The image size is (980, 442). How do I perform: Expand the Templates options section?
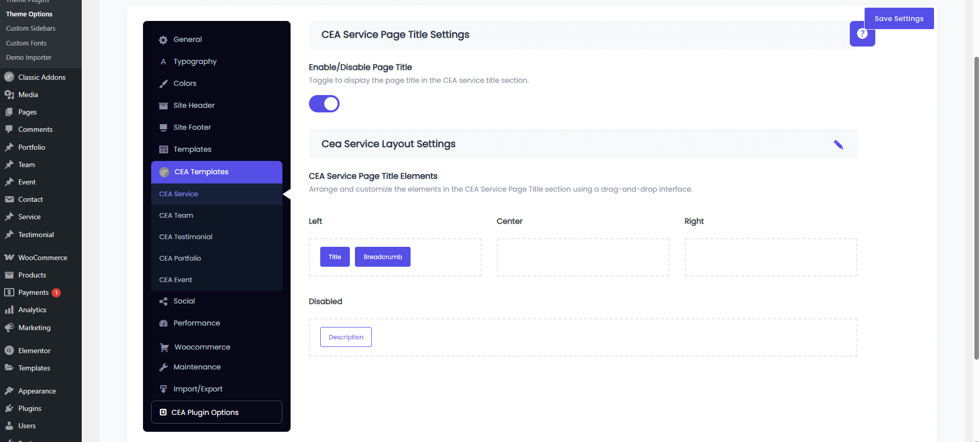(192, 150)
